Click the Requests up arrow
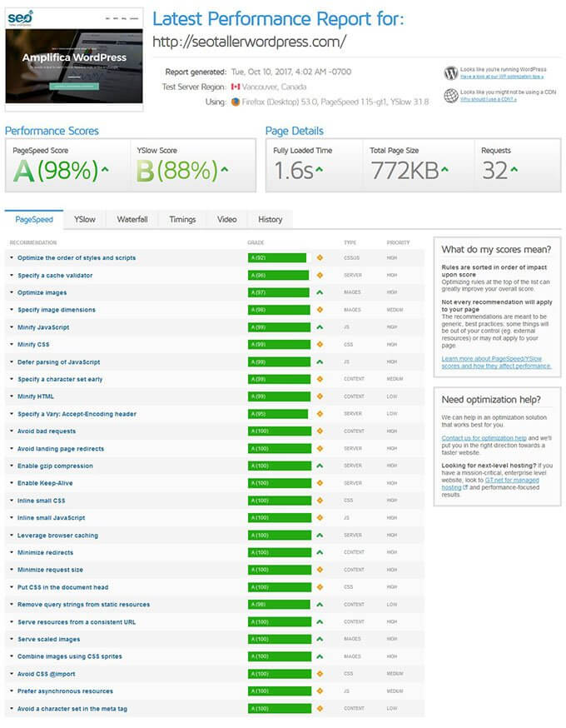Screen dimensions: 566x728 point(514,169)
